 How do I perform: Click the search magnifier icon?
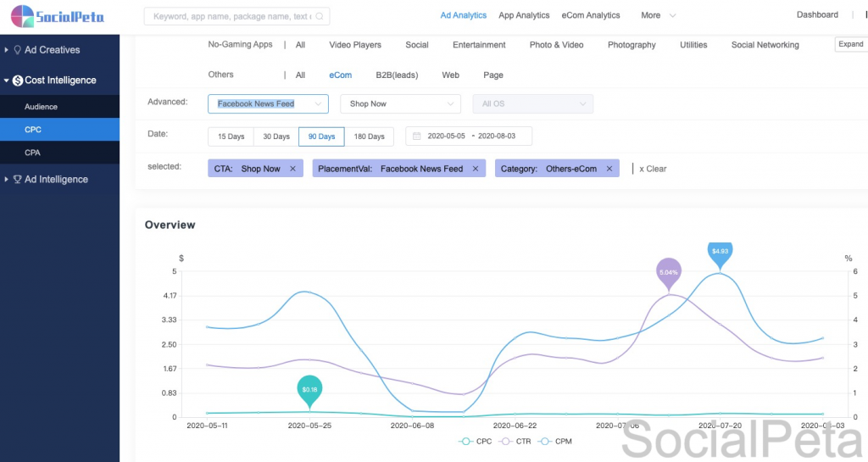coord(320,17)
